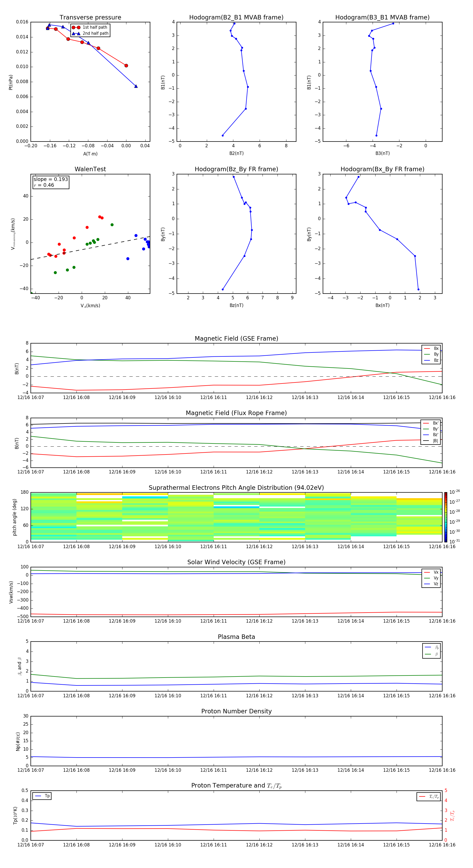Select the '1st half path' legend entry
The width and height of the screenshot is (473, 868).
(x=90, y=27)
